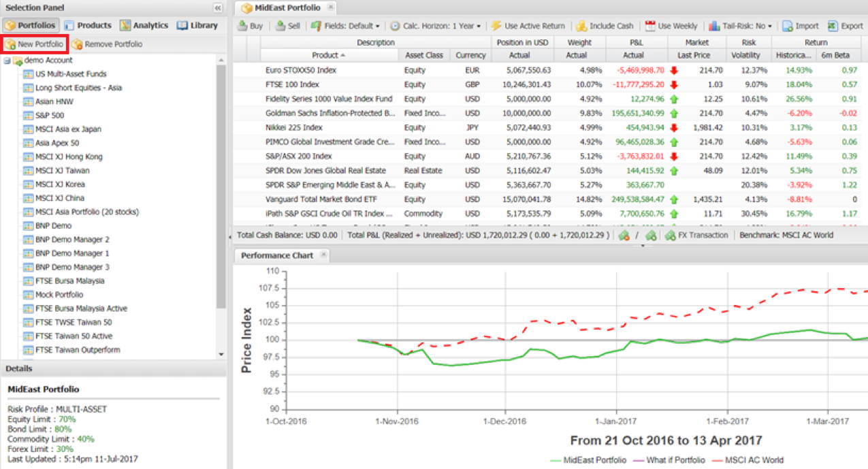Toggle Use Active Return

528,26
